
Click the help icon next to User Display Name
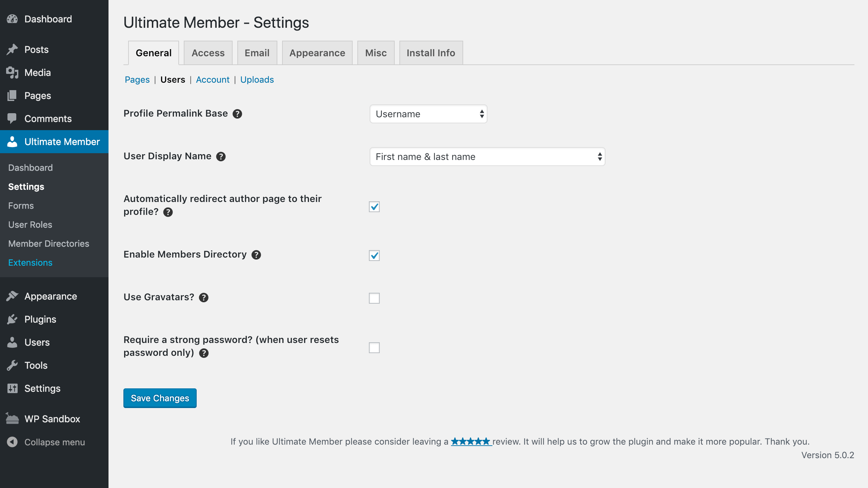click(x=221, y=157)
